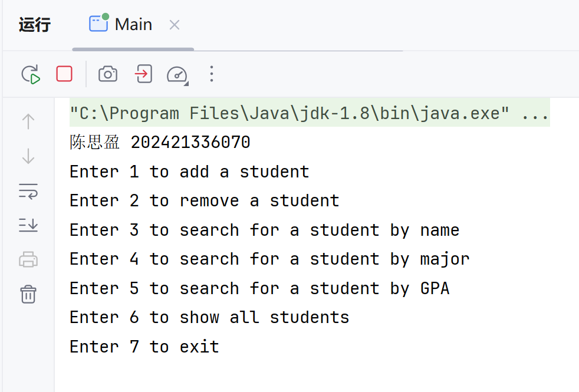Stop the running process
This screenshot has height=392, width=579.
pos(64,74)
